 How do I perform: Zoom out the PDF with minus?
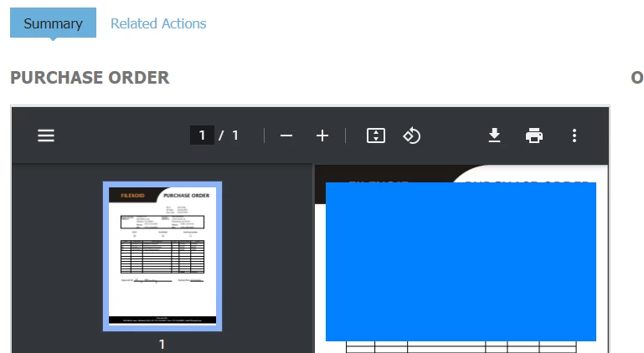click(x=286, y=136)
